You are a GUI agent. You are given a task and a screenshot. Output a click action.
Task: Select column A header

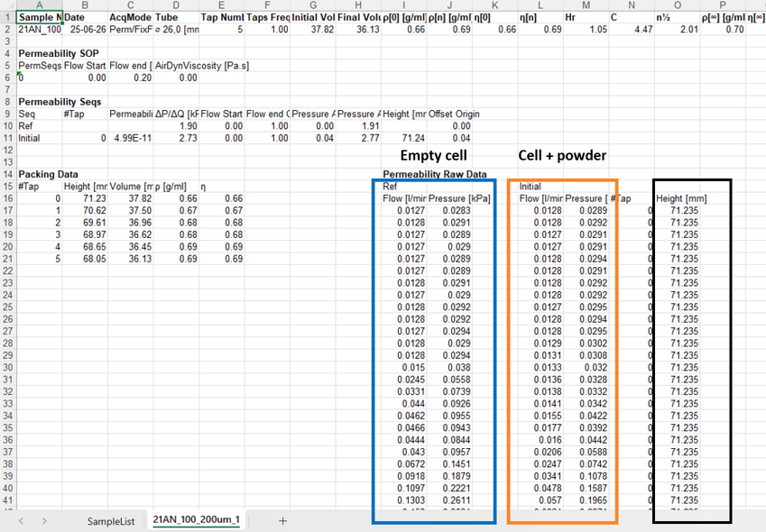40,5
